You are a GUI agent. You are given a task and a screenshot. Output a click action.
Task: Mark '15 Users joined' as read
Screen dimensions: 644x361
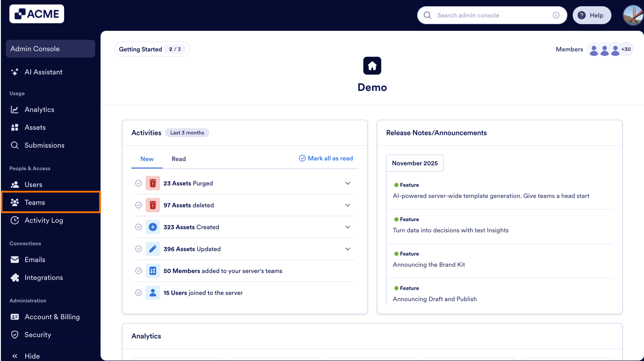click(139, 293)
